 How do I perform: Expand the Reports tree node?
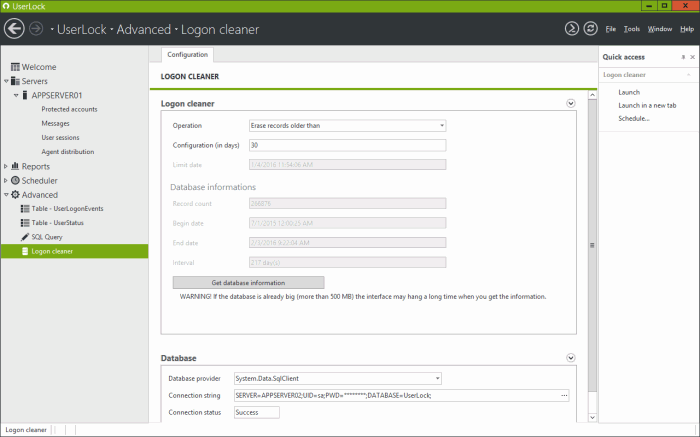[6, 166]
